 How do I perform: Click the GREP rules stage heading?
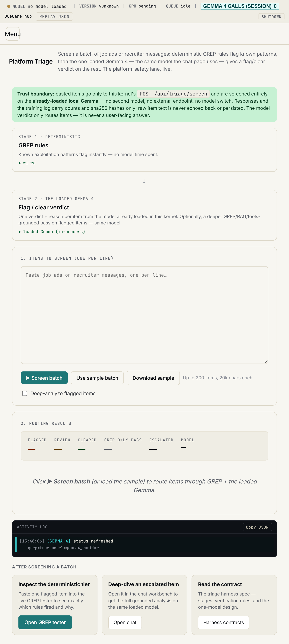[33, 145]
